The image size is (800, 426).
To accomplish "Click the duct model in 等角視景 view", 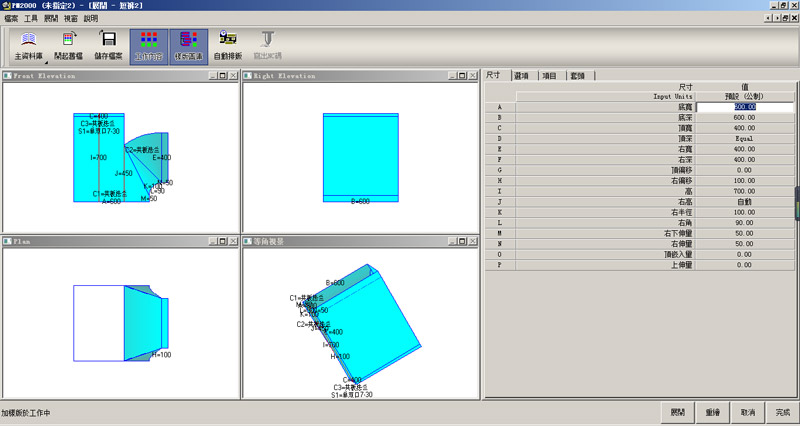I will tap(362, 325).
